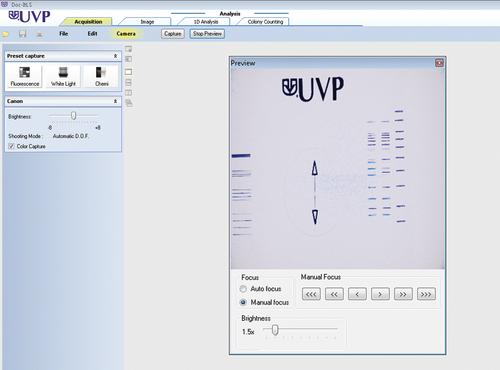Image resolution: width=500 pixels, height=370 pixels.
Task: Click the single window layout icon
Action: click(128, 72)
